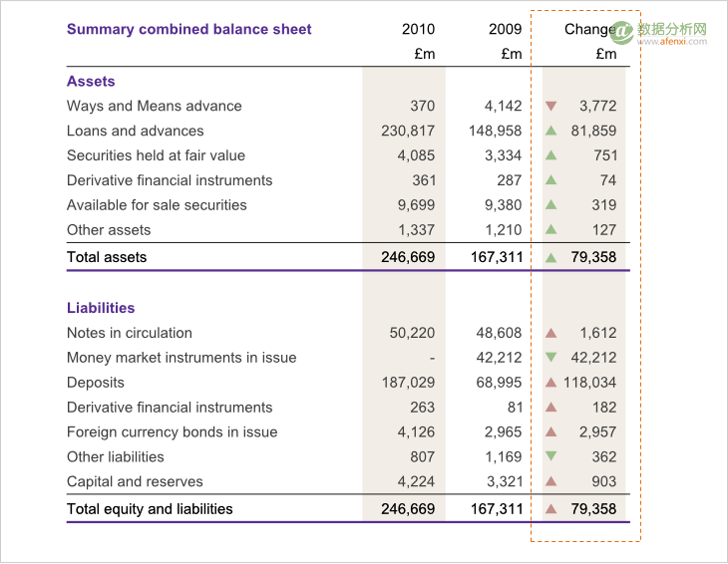Click the green down arrow beside 42,212 change
The width and height of the screenshot is (728, 564).
550,357
